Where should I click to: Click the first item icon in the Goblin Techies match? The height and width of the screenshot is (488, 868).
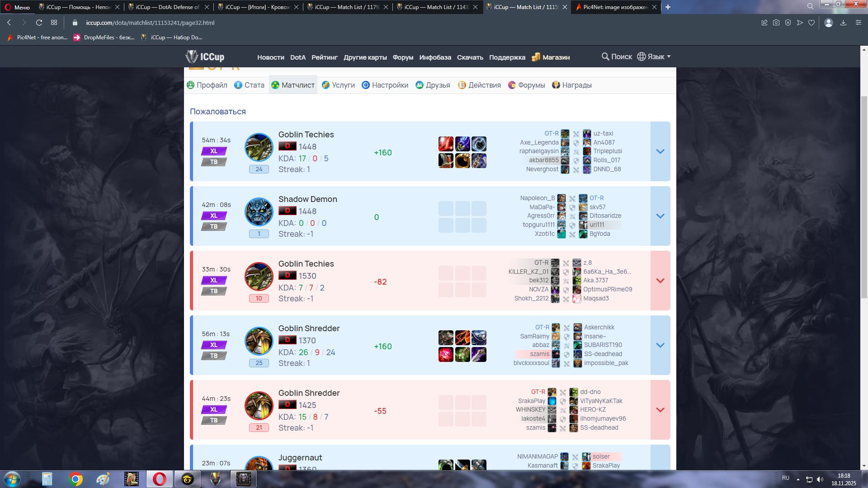pos(446,144)
